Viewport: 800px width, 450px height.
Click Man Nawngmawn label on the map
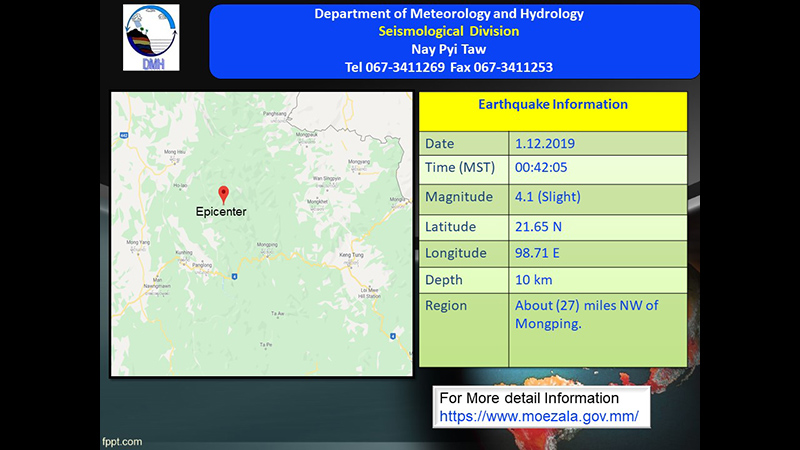(x=157, y=285)
